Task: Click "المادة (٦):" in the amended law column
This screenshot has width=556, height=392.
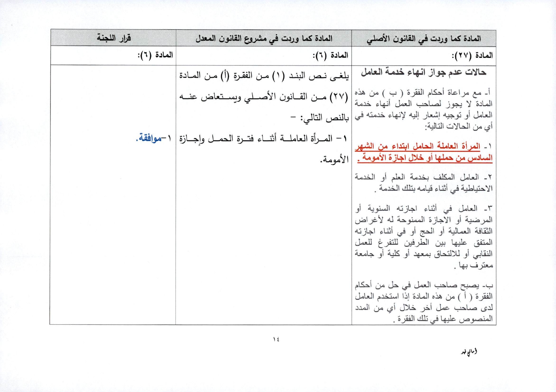Action: pos(330,55)
